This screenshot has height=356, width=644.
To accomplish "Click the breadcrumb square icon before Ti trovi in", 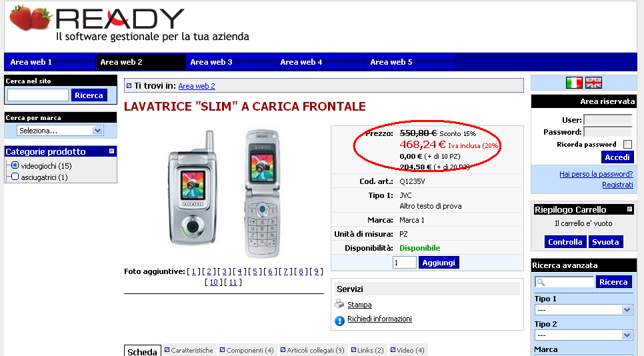I will [129, 86].
